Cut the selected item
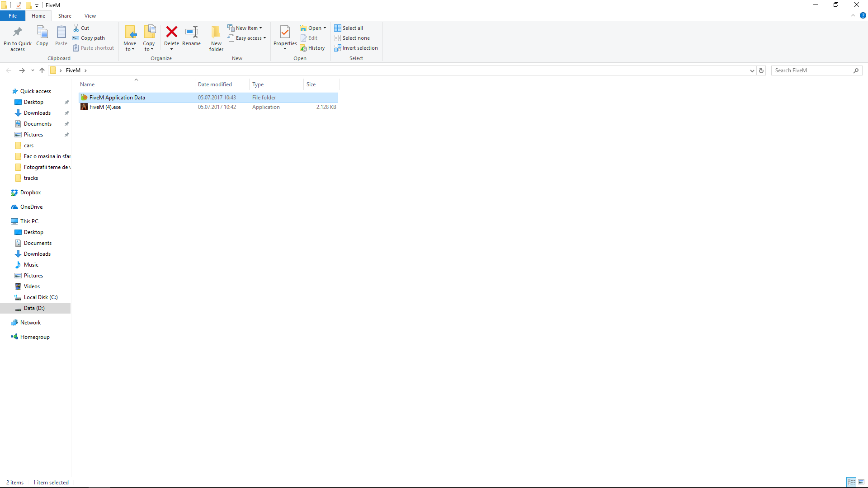868x488 pixels. [81, 28]
